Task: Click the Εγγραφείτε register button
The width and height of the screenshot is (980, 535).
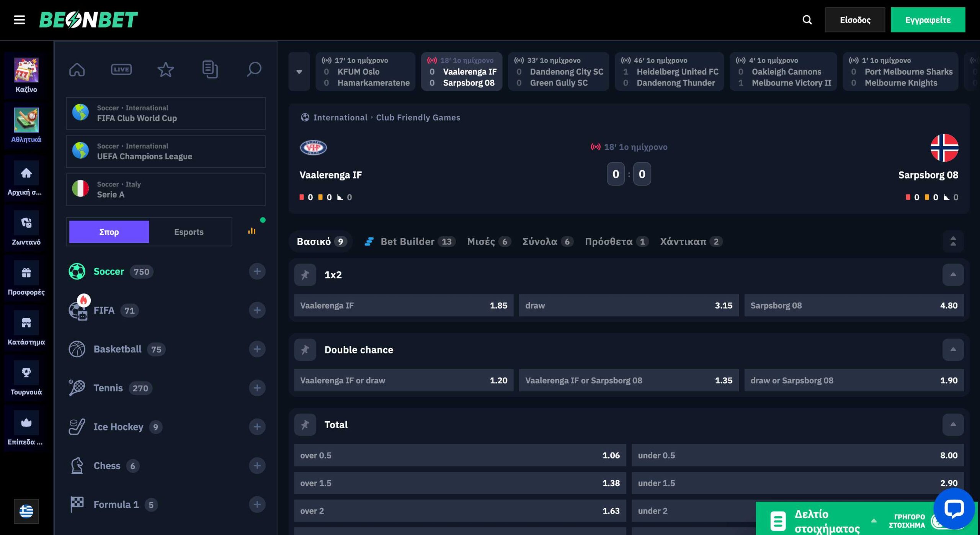Action: click(x=928, y=20)
